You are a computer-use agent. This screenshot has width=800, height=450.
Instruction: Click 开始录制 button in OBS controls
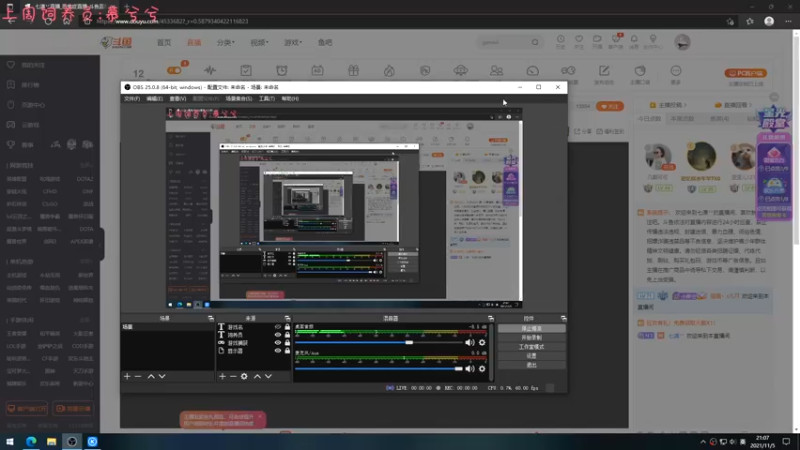[x=532, y=338]
